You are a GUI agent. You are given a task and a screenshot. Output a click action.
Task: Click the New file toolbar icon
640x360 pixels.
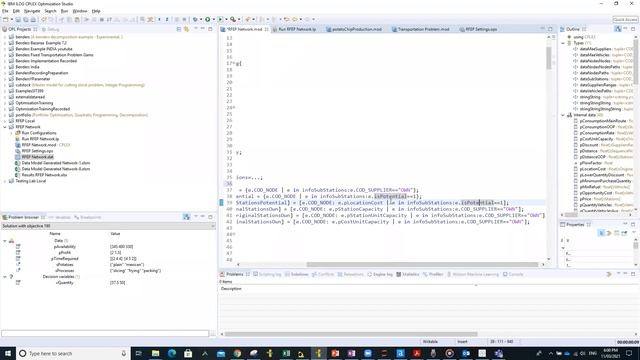coord(5,19)
